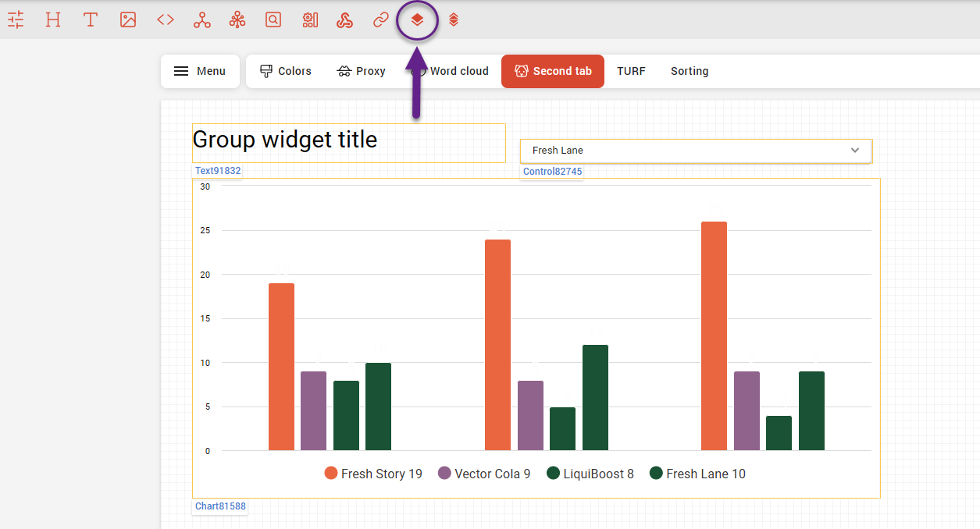Toggle LiquiBoost series in legend
Screen dimensions: 980x529
pyautogui.click(x=590, y=474)
